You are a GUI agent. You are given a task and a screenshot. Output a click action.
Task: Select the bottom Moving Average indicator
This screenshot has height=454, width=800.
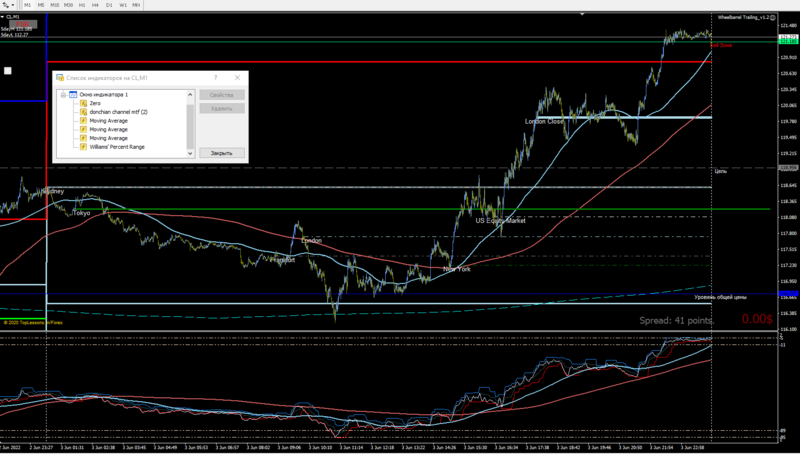click(x=108, y=138)
